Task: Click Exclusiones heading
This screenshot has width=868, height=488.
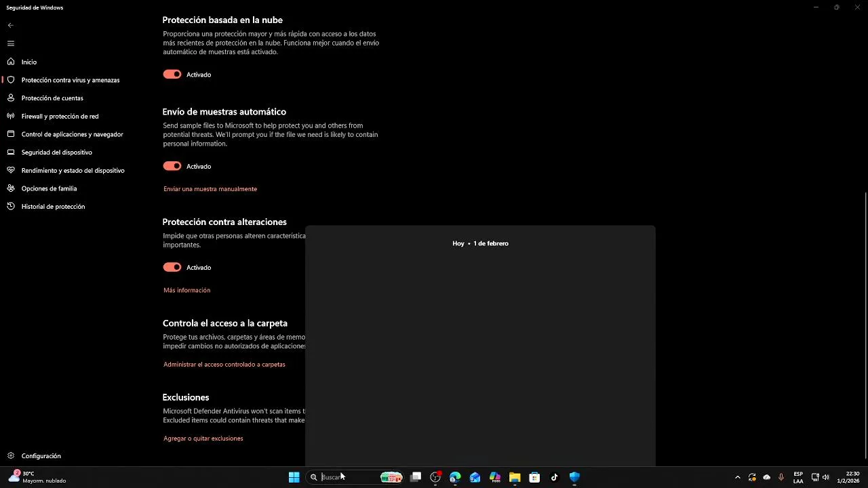Action: click(186, 397)
